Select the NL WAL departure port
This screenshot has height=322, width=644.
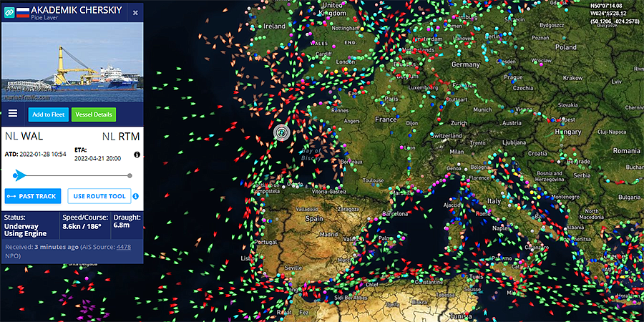click(x=24, y=137)
